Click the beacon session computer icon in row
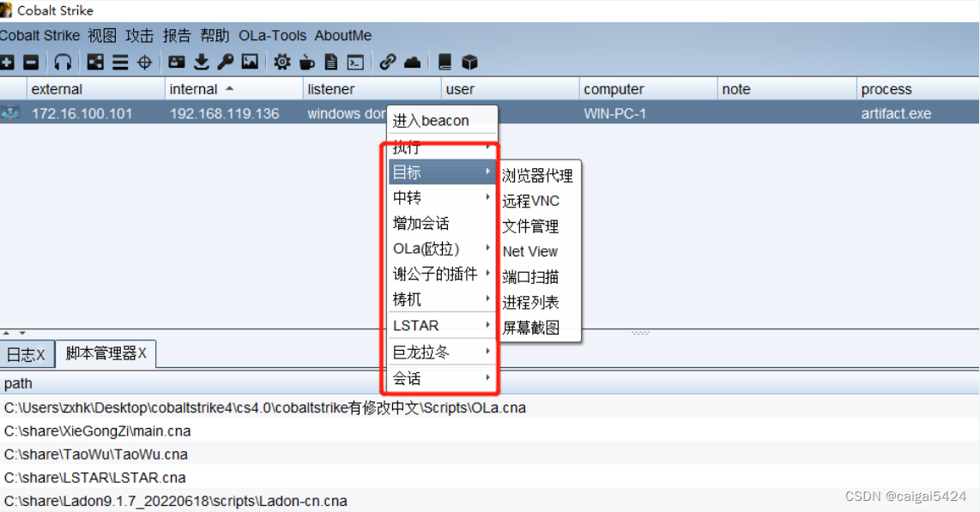 click(10, 113)
